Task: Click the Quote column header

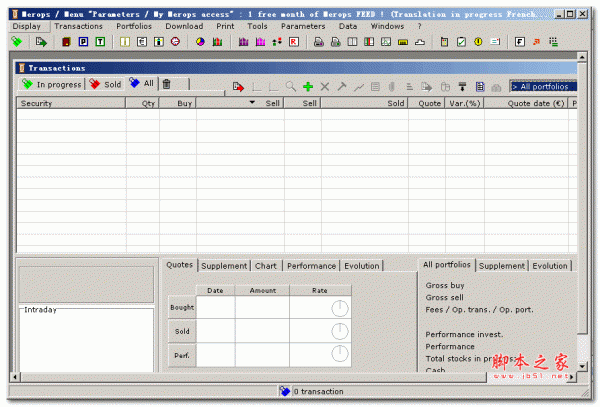Action: [x=426, y=103]
